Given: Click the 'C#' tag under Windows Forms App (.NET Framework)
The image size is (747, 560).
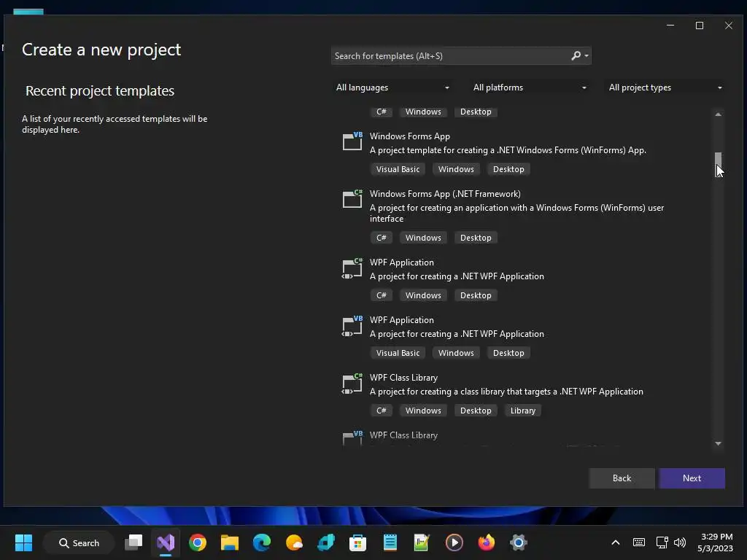Looking at the screenshot, I should pyautogui.click(x=381, y=238).
